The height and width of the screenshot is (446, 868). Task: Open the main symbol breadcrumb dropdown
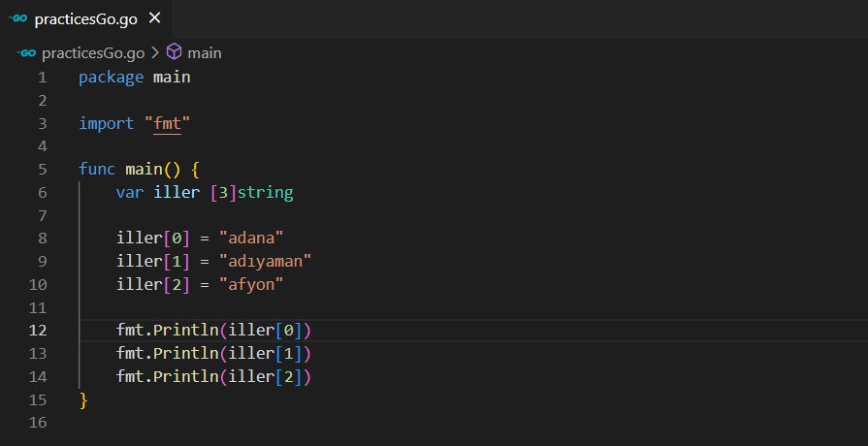point(204,52)
